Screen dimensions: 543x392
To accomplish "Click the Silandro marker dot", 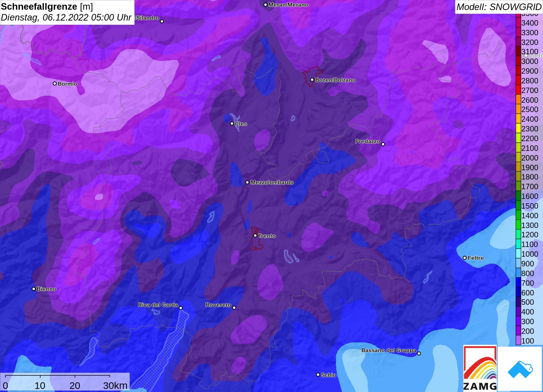I will tap(162, 21).
